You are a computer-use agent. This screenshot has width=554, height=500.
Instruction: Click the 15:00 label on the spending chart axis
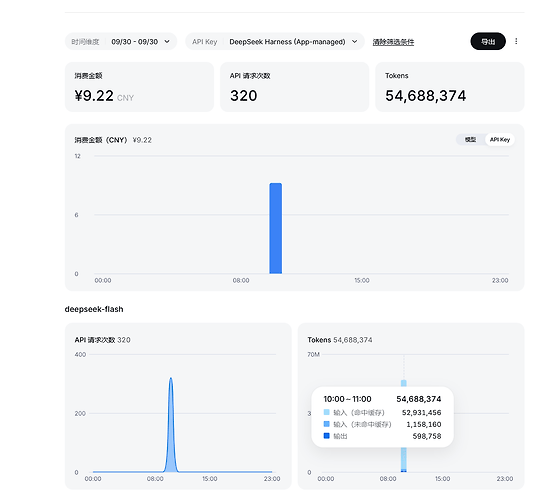click(x=362, y=280)
